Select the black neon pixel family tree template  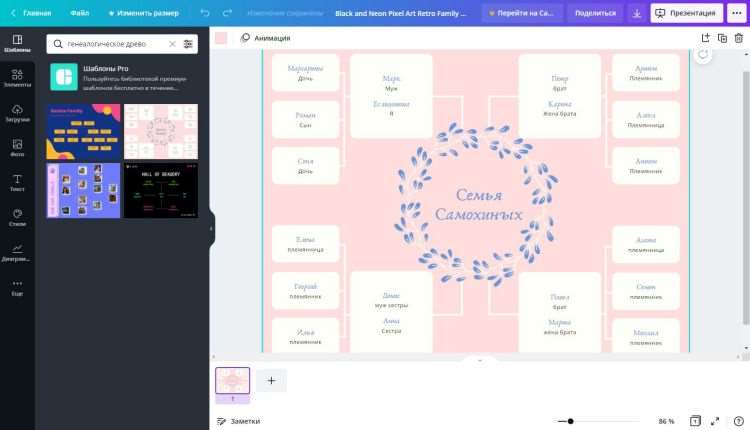click(161, 190)
